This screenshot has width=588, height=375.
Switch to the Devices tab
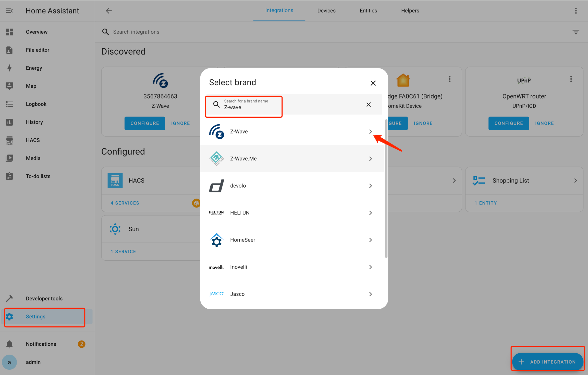click(x=326, y=11)
